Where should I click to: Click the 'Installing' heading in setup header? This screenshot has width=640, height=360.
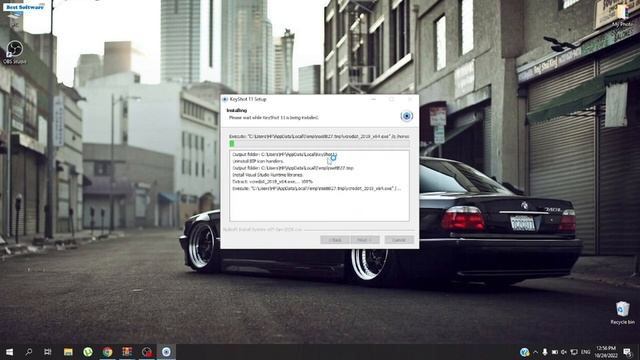[237, 111]
